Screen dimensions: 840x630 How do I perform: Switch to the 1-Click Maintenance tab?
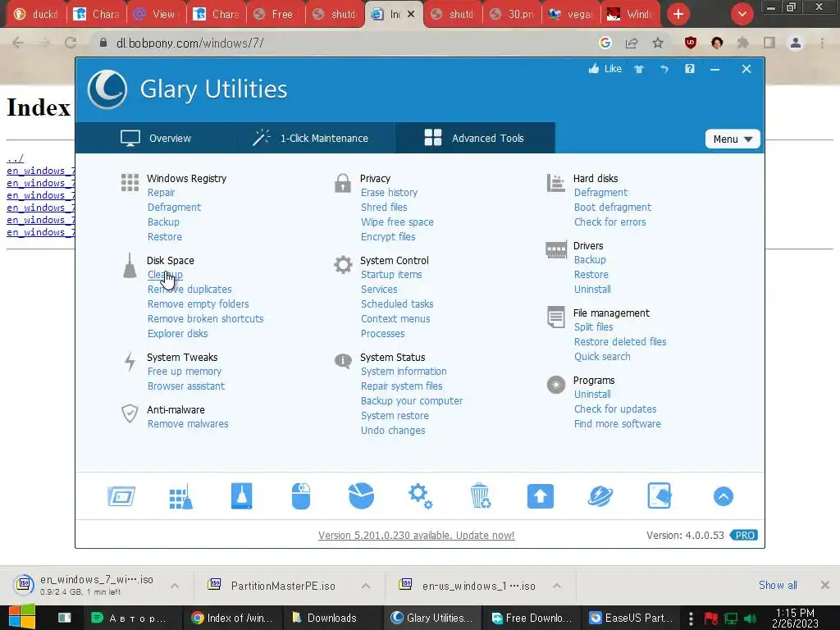point(315,138)
